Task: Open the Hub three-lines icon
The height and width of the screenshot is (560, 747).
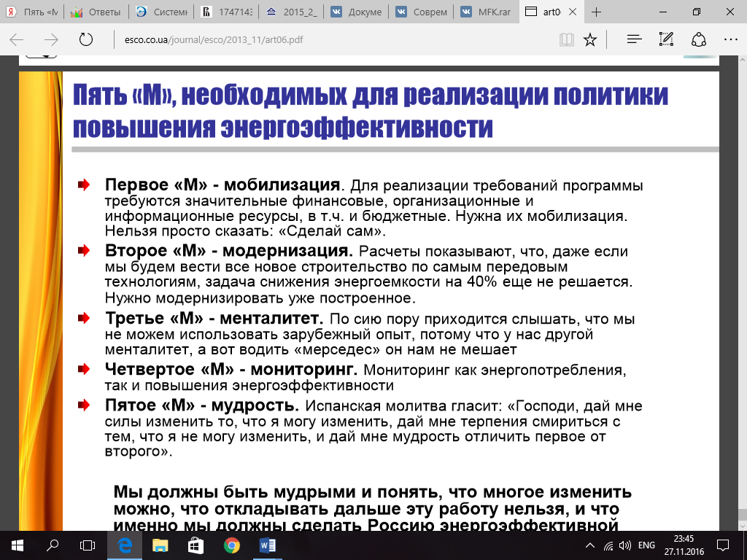Action: 635,39
